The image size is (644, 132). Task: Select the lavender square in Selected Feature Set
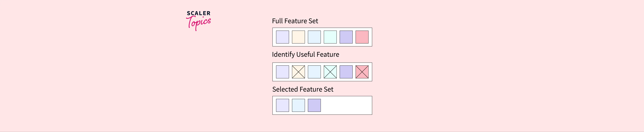coord(282,105)
